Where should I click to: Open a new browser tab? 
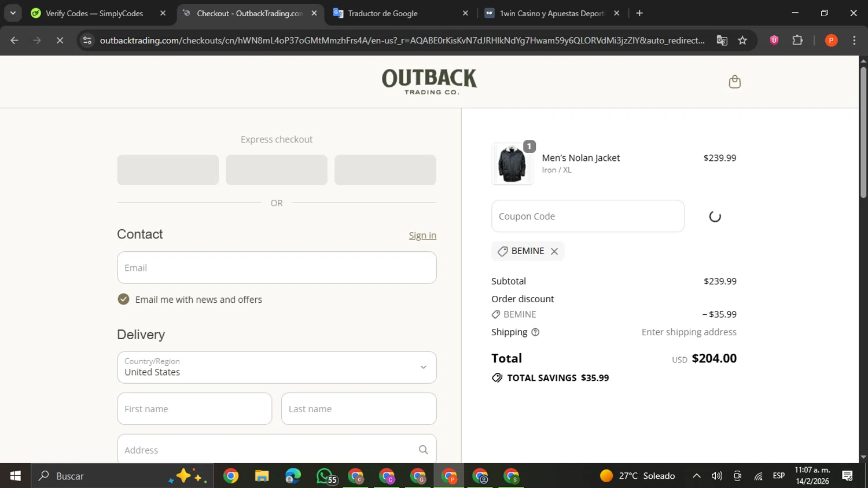tap(639, 13)
